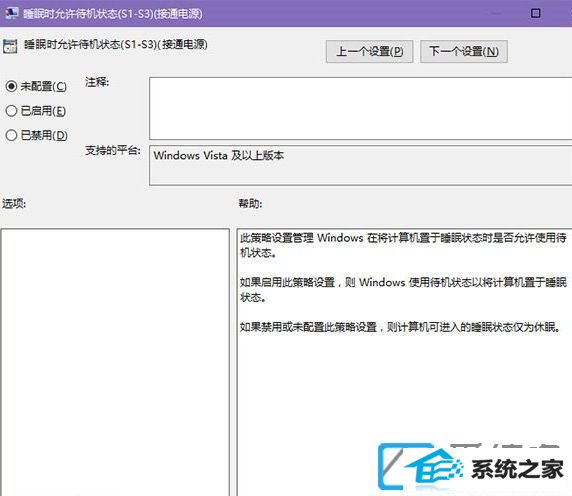Click the Windows Vista 及以上版本 platform box
The width and height of the screenshot is (572, 496).
pos(360,165)
